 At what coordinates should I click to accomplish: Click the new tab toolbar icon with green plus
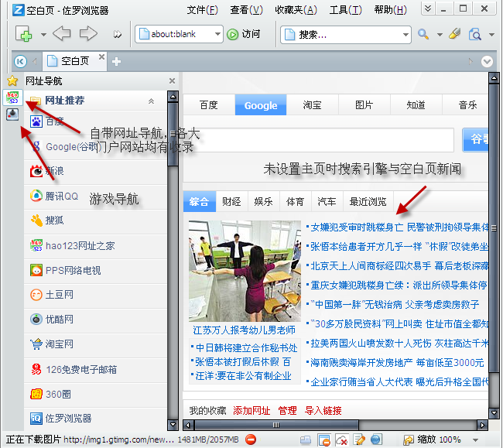coord(24,34)
